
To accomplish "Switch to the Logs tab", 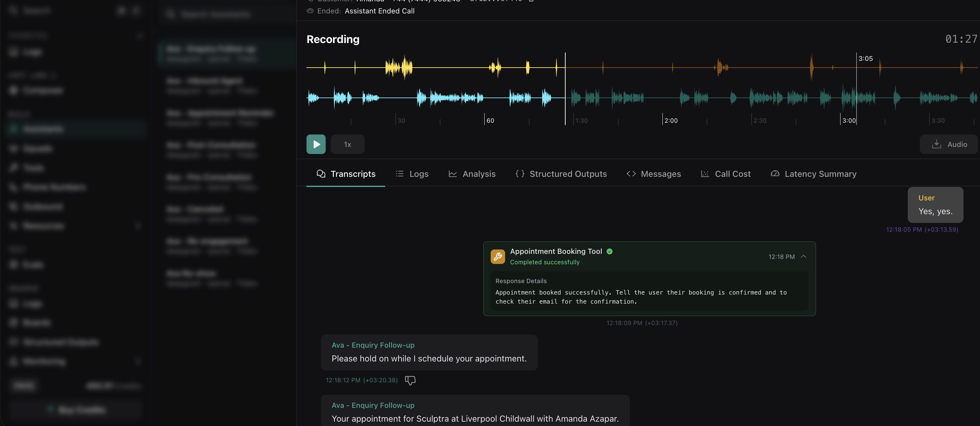I will tap(412, 174).
